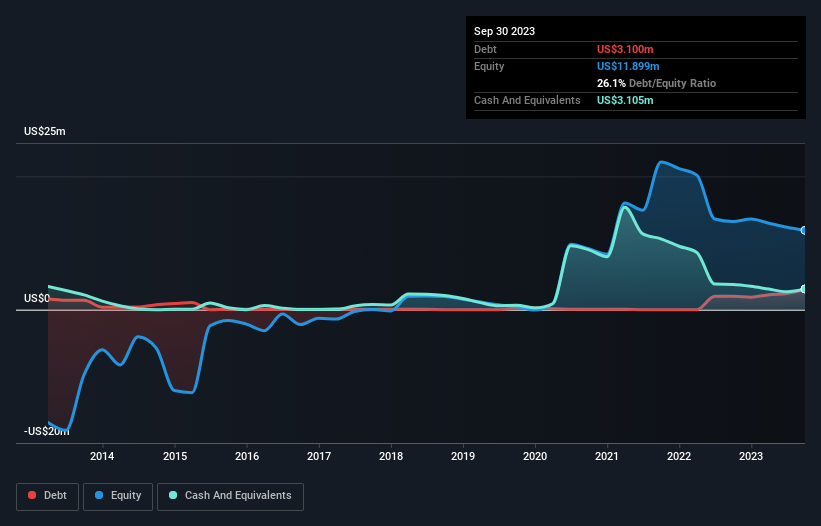Image resolution: width=821 pixels, height=526 pixels.
Task: Click the Sep 30 2023 tooltip date
Action: click(504, 31)
